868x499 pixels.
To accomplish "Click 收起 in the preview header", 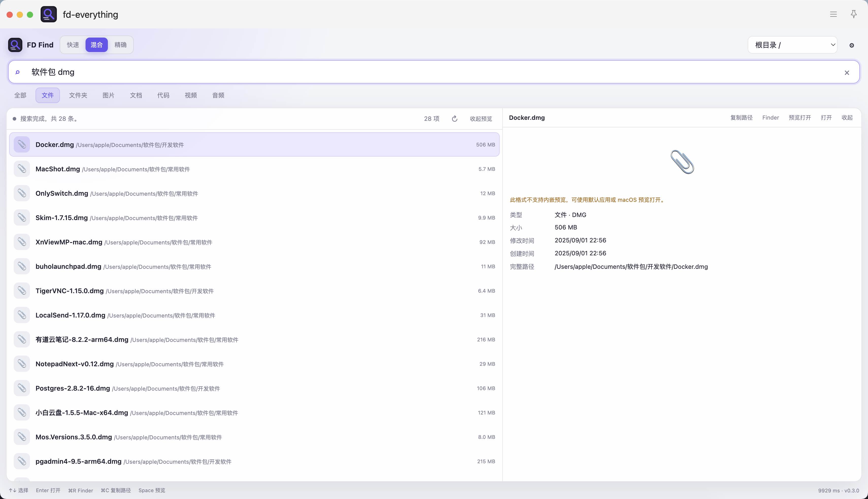I will tap(847, 118).
